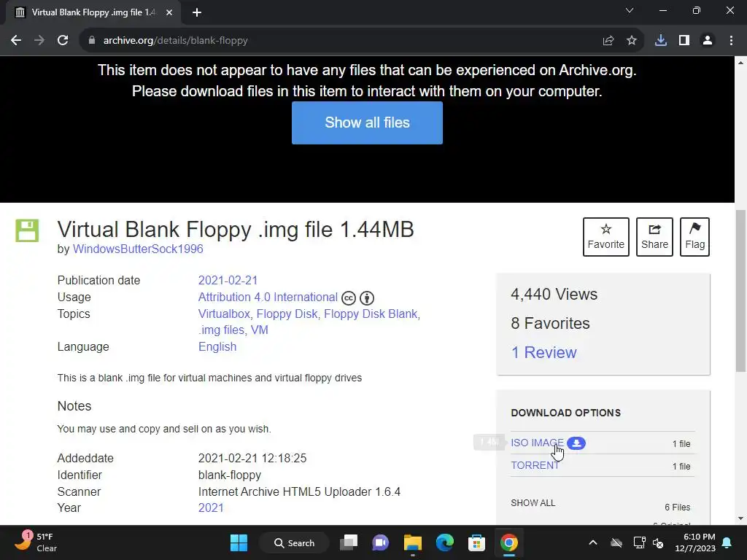Open the Chrome downloads icon

tap(661, 41)
